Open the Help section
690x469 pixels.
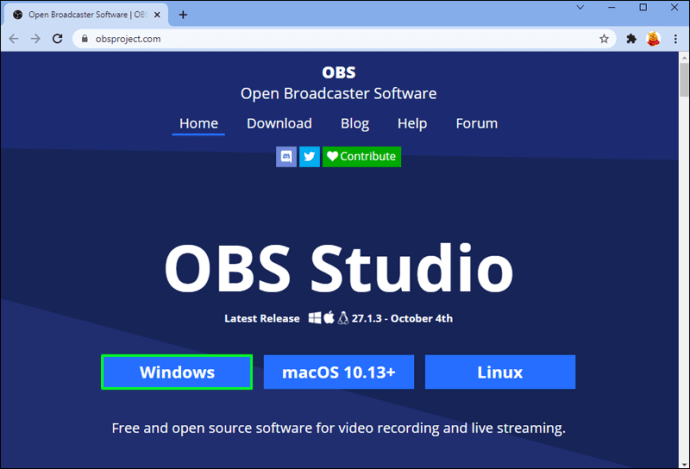pyautogui.click(x=412, y=123)
